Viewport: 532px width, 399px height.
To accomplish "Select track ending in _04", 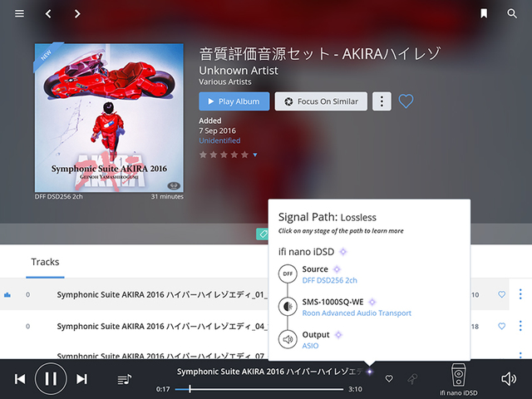I will [162, 327].
